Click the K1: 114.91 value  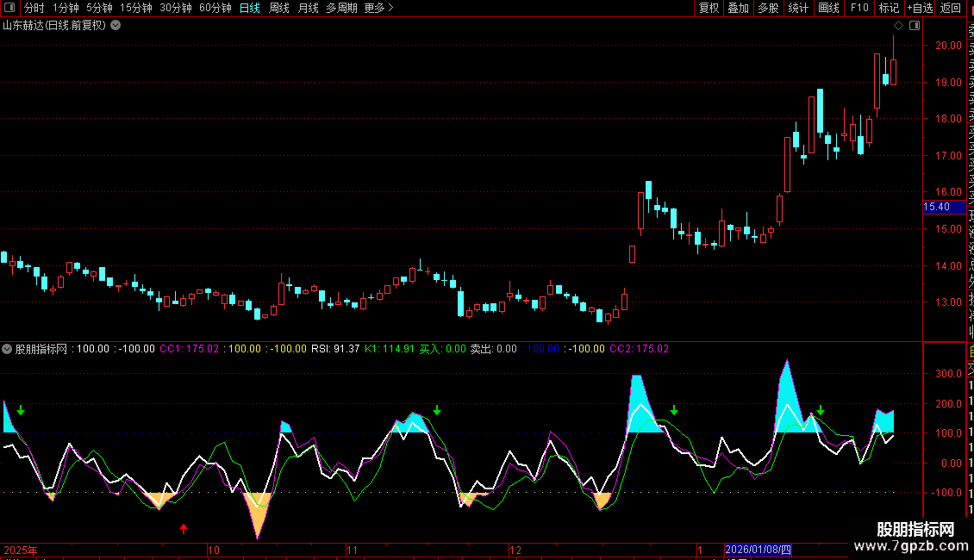pyautogui.click(x=390, y=349)
